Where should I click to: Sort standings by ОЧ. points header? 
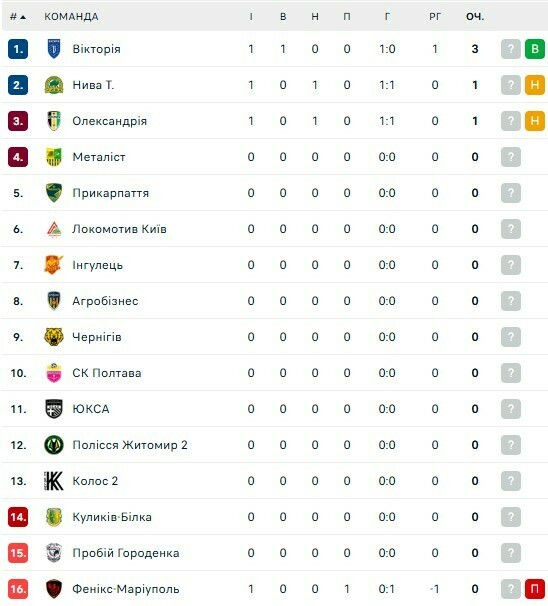tap(475, 17)
